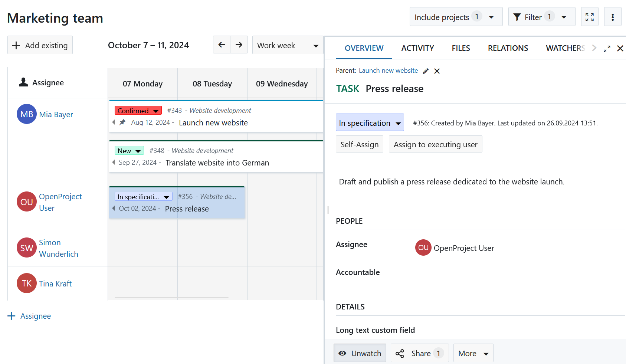This screenshot has height=364, width=626.
Task: Navigate to the next week with right arrow
Action: [x=239, y=45]
